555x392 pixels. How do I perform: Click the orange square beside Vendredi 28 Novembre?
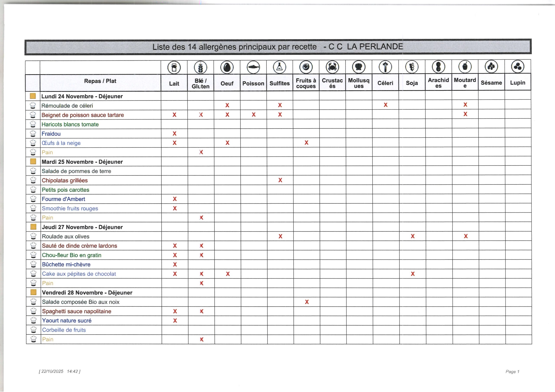pos(33,293)
